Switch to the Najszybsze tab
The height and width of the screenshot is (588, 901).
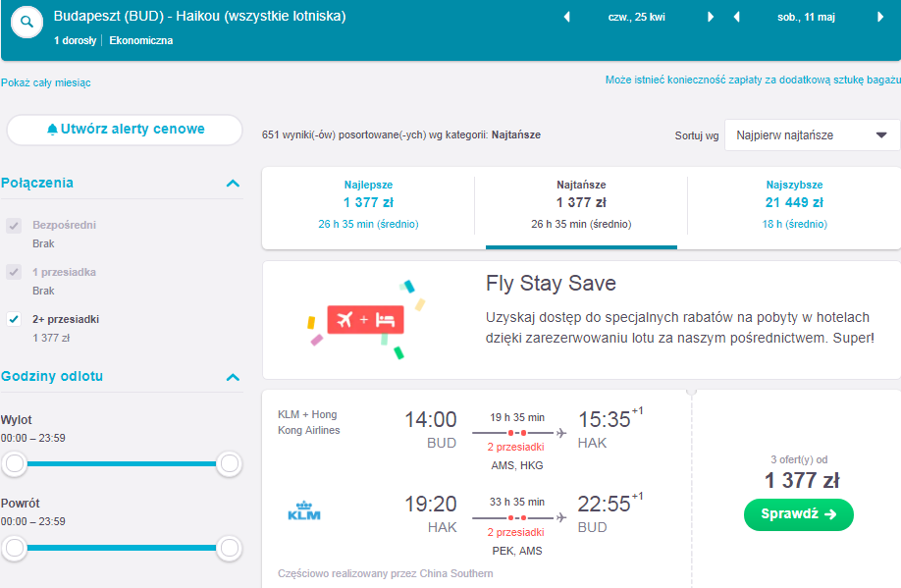pos(794,204)
